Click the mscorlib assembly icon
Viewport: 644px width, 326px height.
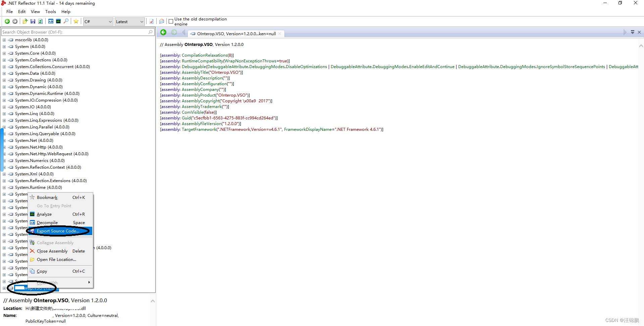pos(11,40)
